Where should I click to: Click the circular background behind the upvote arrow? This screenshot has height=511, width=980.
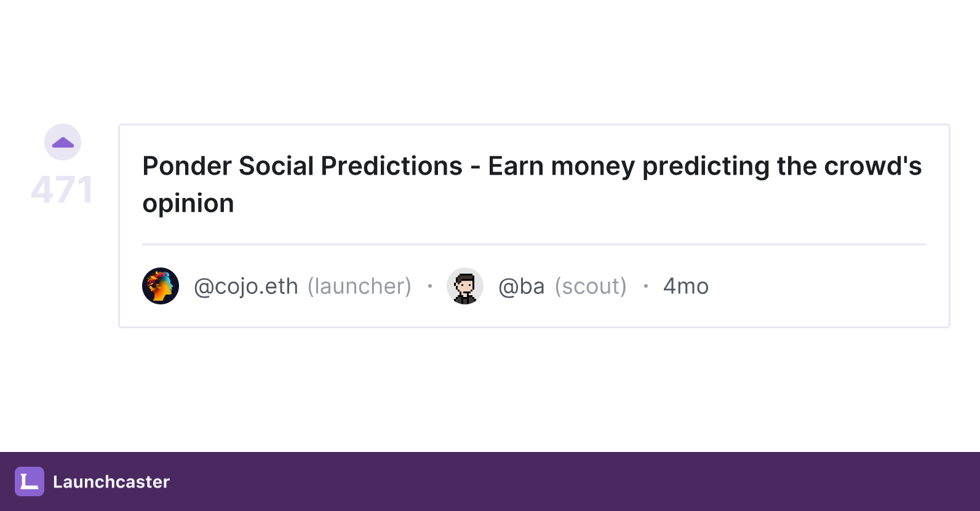(63, 142)
